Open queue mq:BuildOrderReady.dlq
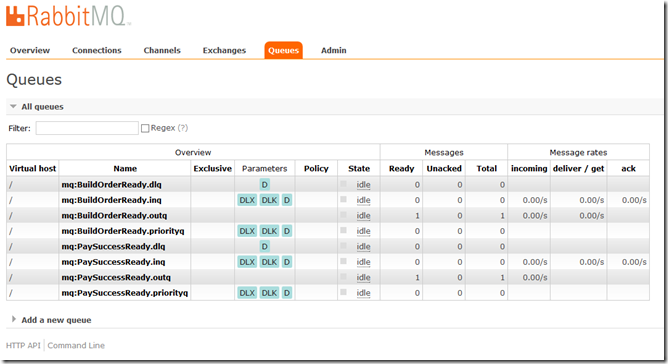668x364 pixels. [111, 185]
